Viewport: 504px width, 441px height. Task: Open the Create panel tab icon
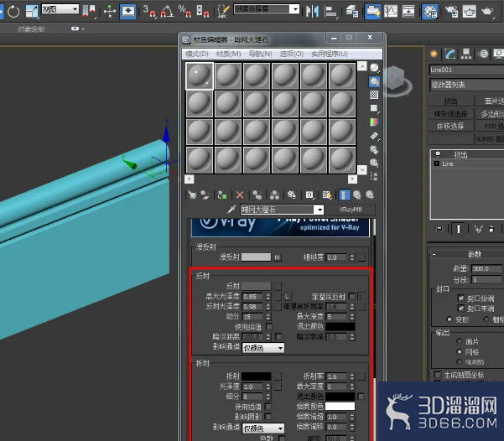(x=434, y=54)
